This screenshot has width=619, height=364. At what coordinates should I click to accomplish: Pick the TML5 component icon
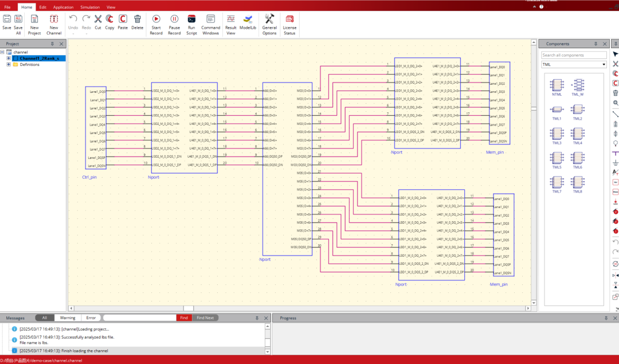coord(557,158)
